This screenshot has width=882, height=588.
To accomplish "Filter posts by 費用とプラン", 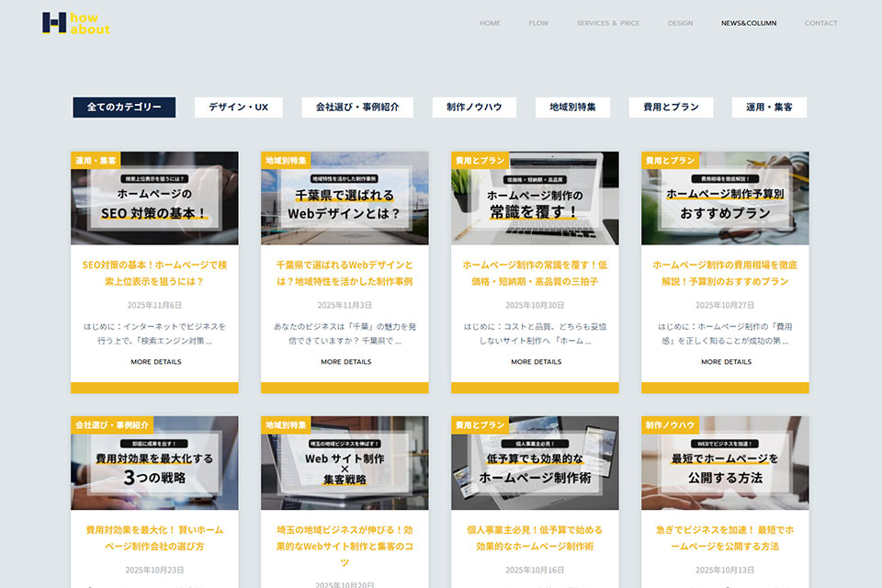I will click(x=671, y=107).
